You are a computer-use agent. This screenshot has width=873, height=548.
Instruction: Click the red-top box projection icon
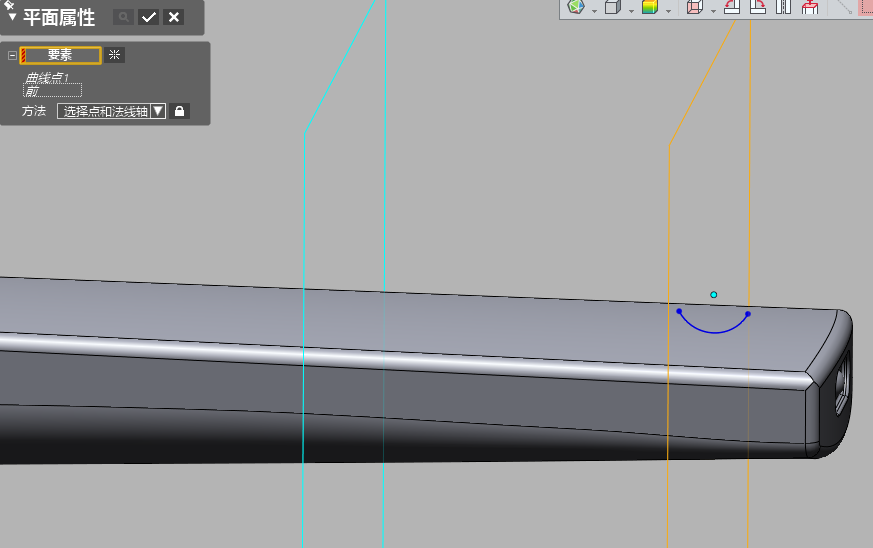tap(810, 7)
